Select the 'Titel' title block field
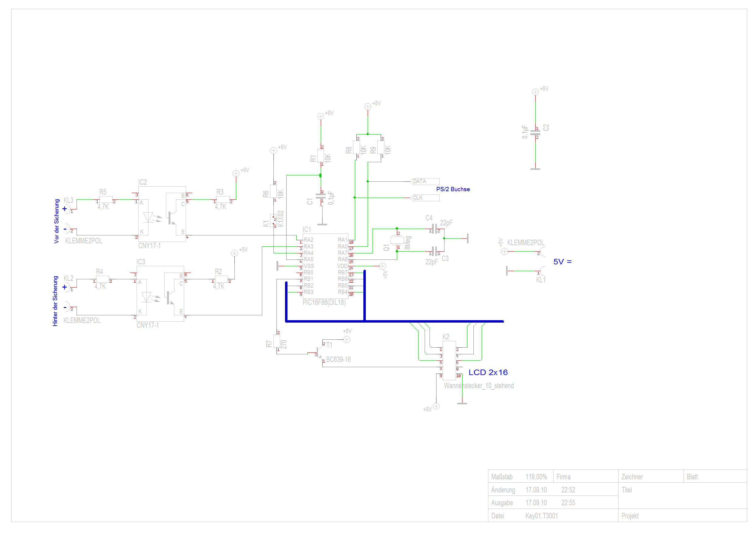 (627, 490)
